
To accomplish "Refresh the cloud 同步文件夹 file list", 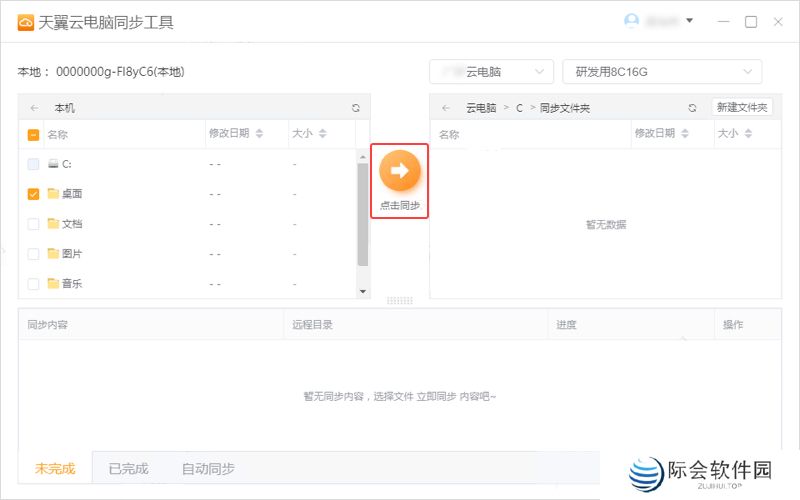I will pyautogui.click(x=692, y=108).
